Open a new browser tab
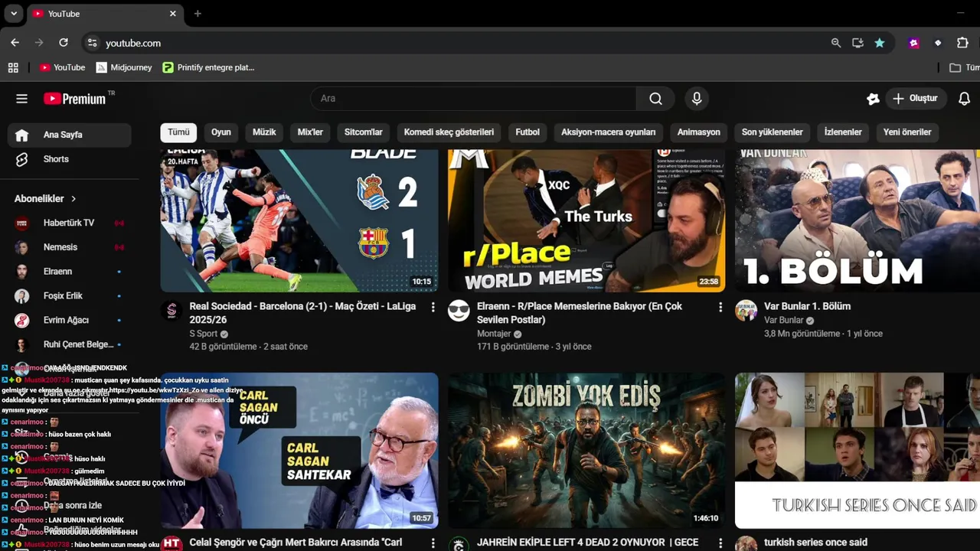 (x=198, y=14)
